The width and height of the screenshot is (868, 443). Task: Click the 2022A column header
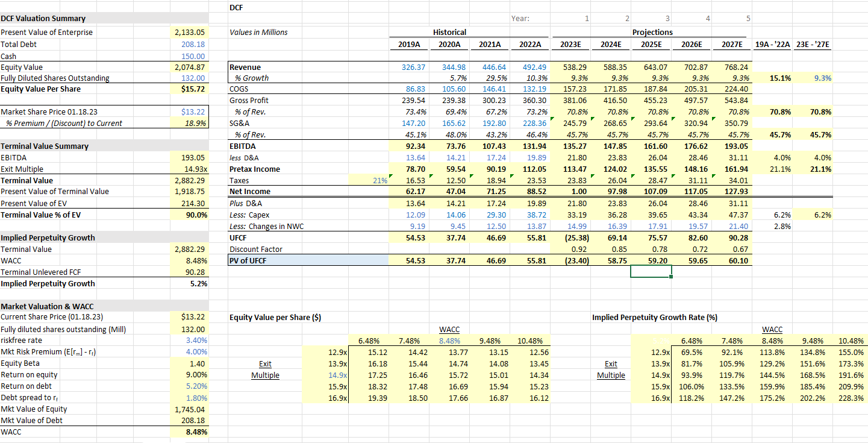click(x=530, y=44)
